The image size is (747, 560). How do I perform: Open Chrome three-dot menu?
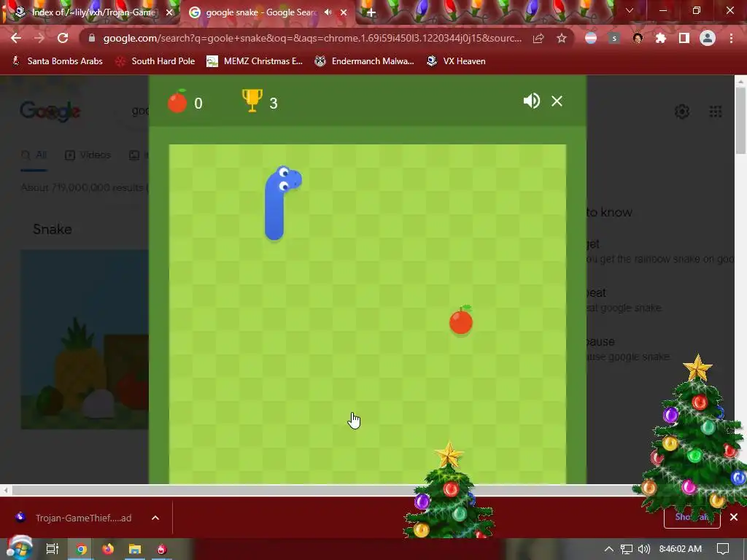coord(731,38)
